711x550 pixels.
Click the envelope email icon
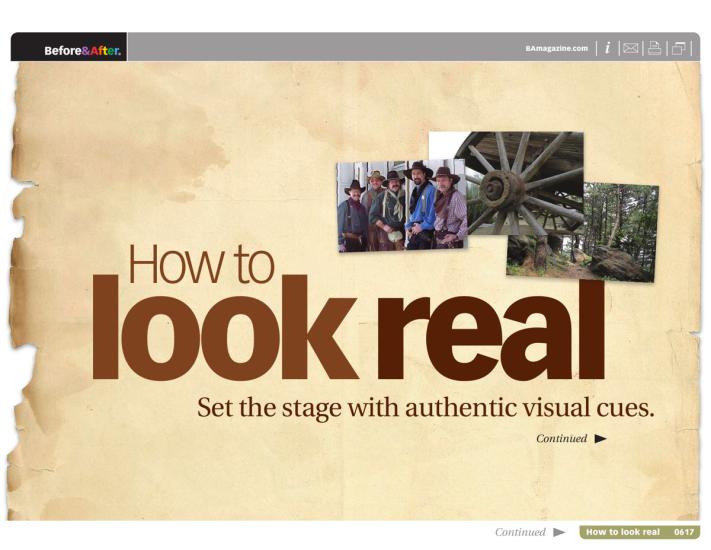pos(631,48)
